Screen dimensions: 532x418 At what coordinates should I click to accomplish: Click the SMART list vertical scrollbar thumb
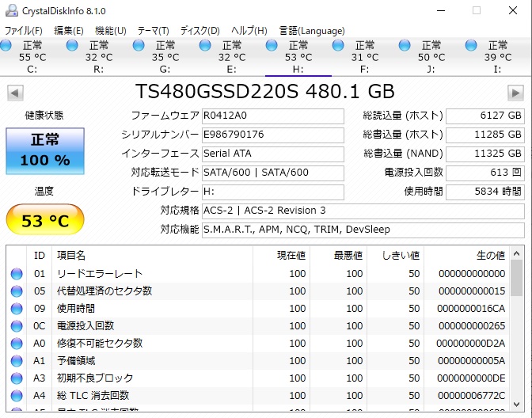coord(516,279)
